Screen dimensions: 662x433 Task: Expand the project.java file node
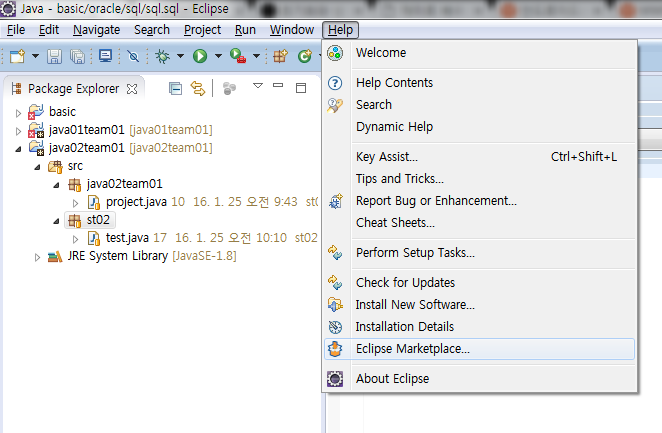pyautogui.click(x=75, y=203)
